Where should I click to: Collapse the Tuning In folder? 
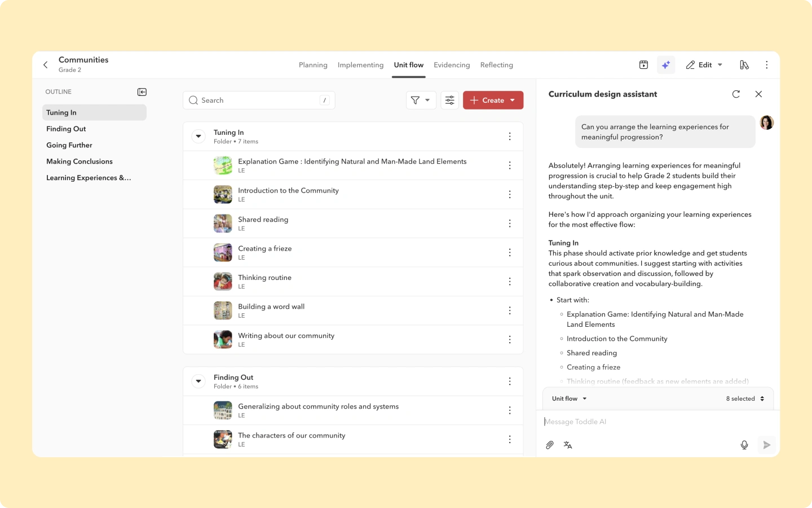198,137
